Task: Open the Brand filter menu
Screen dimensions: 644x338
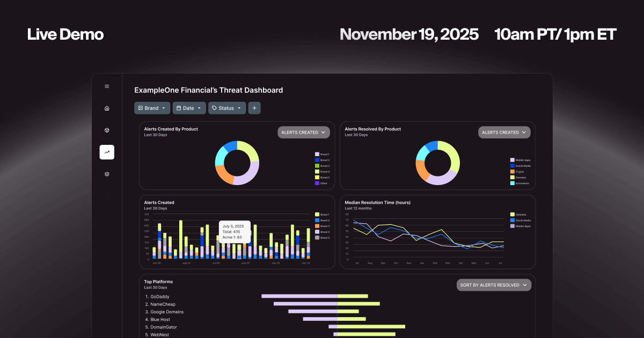Action: 152,108
